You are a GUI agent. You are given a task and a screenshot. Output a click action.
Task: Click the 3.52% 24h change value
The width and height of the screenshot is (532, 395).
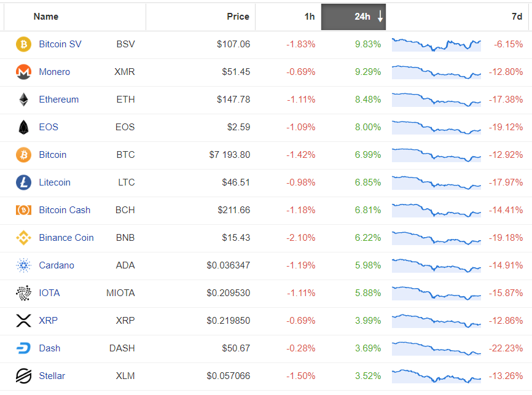click(368, 376)
